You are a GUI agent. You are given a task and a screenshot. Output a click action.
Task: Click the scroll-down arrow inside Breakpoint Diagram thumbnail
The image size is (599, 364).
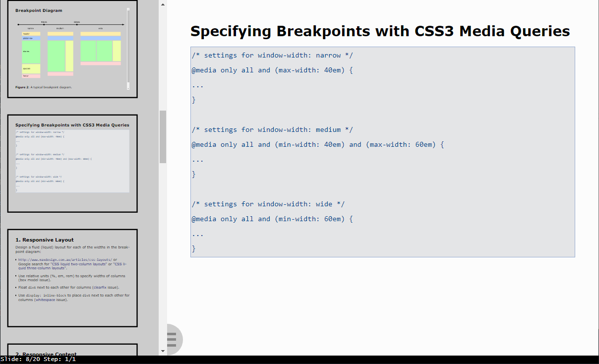[128, 88]
